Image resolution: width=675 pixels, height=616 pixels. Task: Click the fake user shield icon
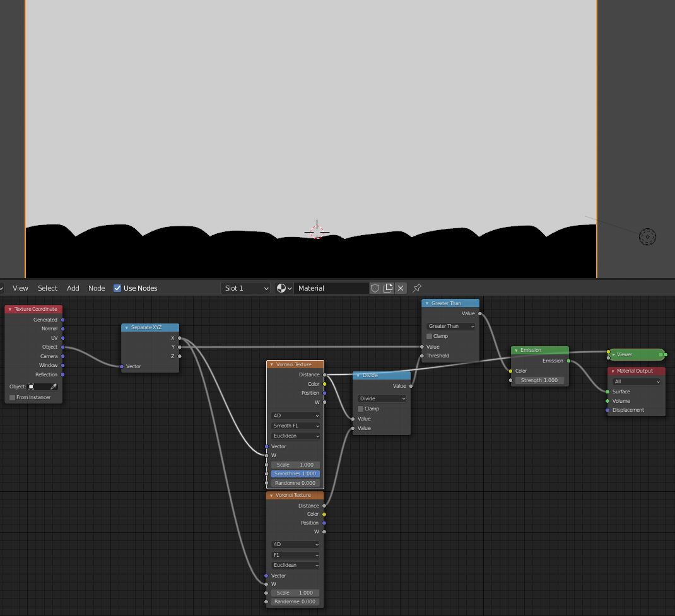[375, 288]
